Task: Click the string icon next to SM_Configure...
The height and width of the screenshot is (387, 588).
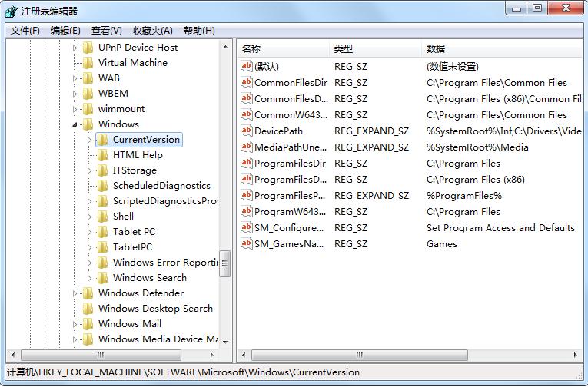Action: (x=247, y=227)
